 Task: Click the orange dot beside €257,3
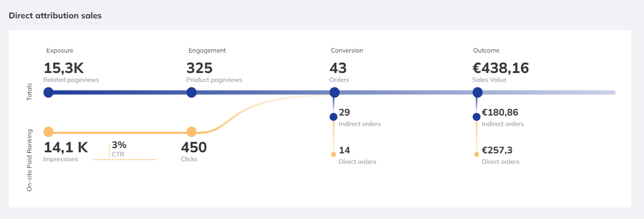point(476,154)
